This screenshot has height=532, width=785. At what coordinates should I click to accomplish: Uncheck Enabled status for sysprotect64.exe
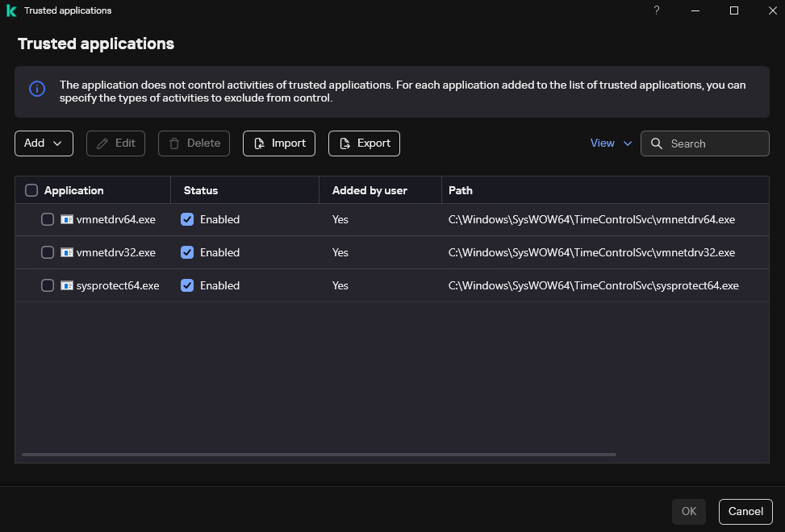click(187, 285)
